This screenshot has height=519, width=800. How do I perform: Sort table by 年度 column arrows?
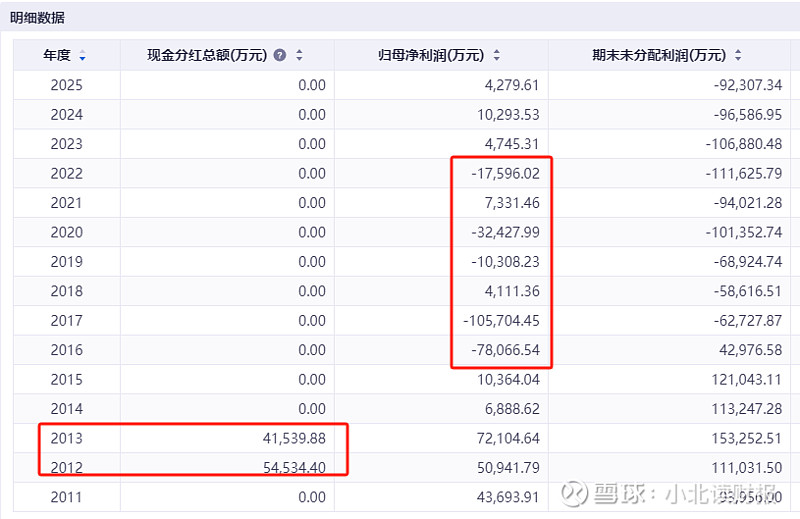83,56
